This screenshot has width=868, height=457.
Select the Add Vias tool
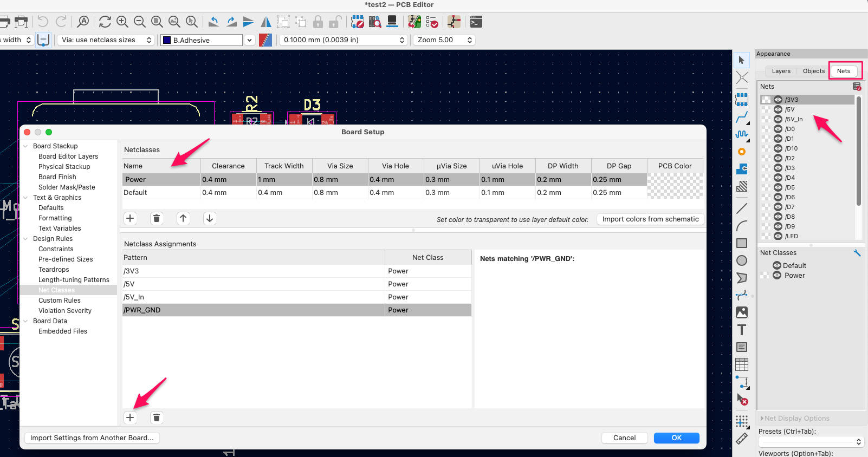(x=742, y=152)
